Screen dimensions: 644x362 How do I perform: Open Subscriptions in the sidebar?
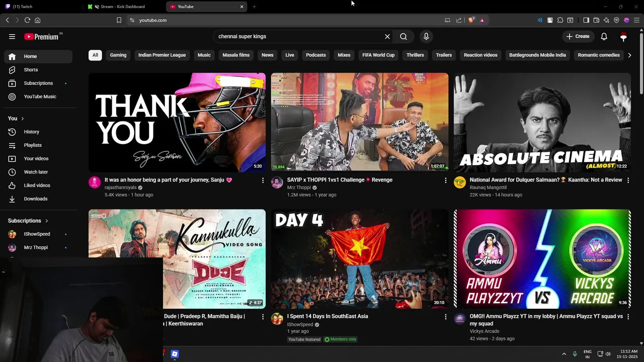click(x=38, y=83)
